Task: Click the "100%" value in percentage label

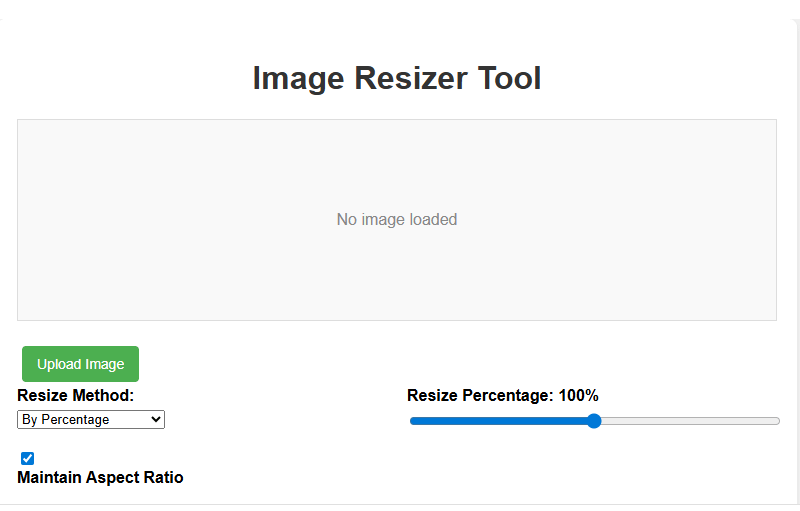Action: (579, 395)
